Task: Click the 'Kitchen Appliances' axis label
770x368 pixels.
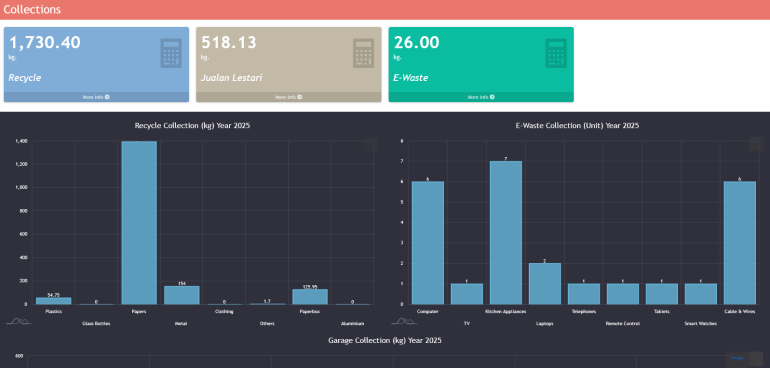Action: click(505, 311)
